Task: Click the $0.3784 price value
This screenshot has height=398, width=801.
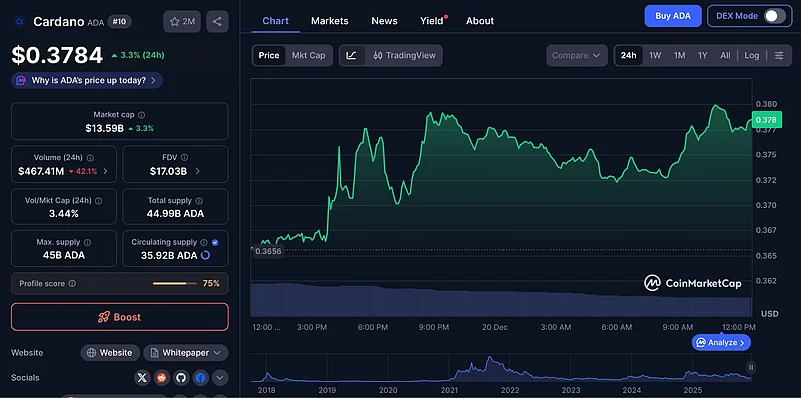Action: (x=57, y=55)
